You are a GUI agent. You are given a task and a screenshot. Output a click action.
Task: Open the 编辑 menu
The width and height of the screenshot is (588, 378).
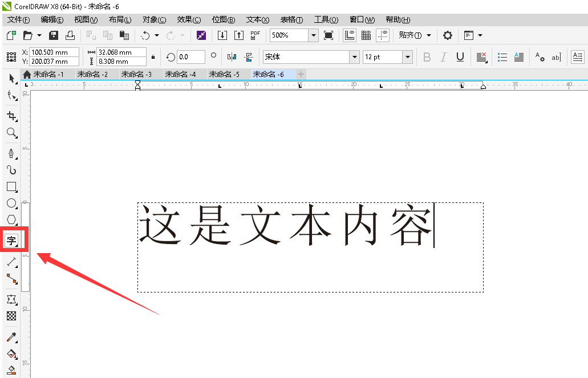(x=52, y=19)
